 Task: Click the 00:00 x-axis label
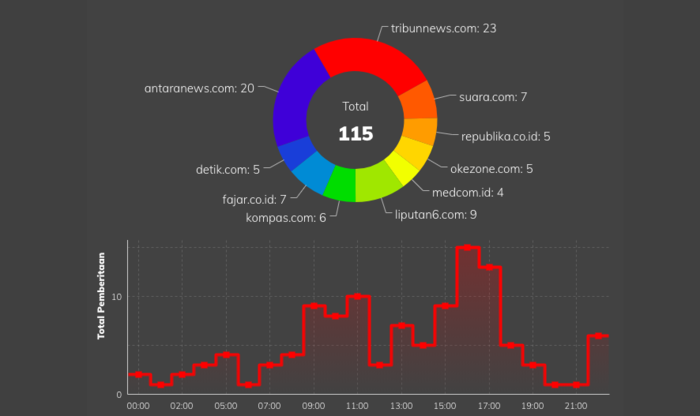coord(138,406)
